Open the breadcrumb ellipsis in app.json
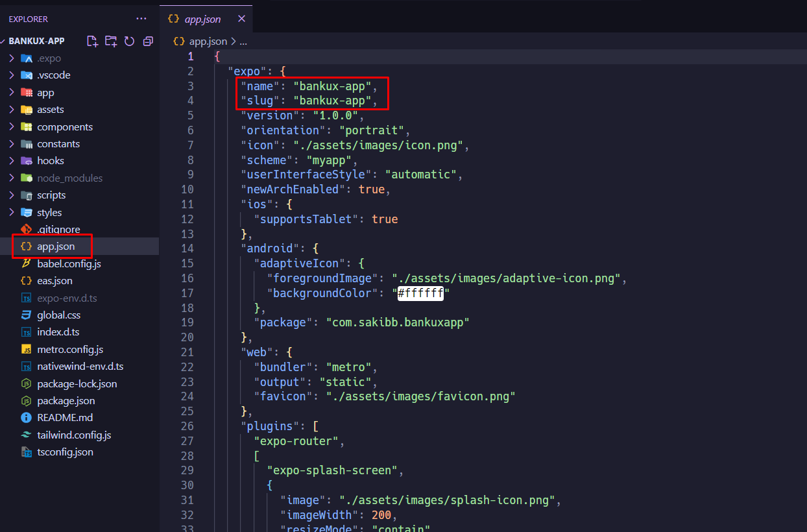This screenshot has width=807, height=532. [x=243, y=41]
